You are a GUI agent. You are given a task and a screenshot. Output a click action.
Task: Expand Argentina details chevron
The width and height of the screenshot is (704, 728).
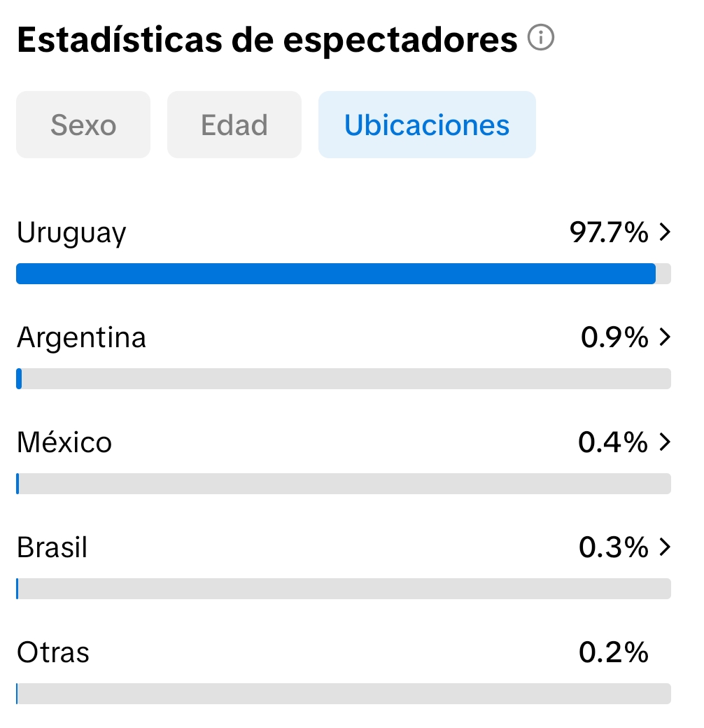665,338
